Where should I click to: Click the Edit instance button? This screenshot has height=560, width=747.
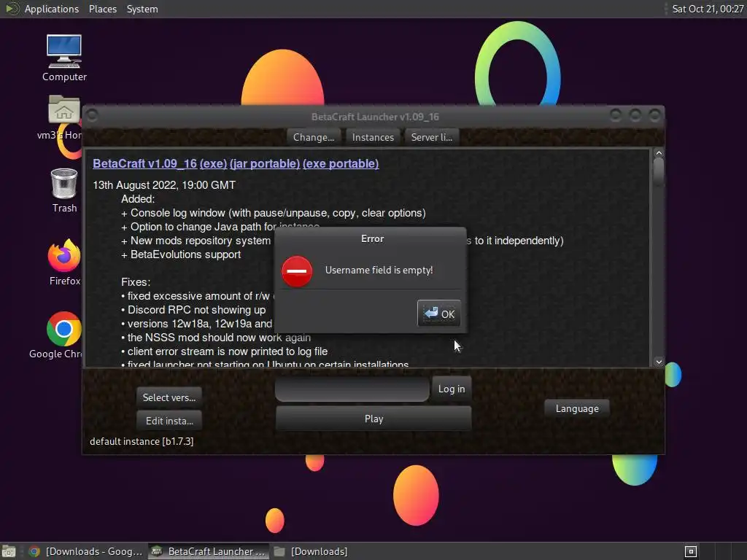pyautogui.click(x=169, y=421)
